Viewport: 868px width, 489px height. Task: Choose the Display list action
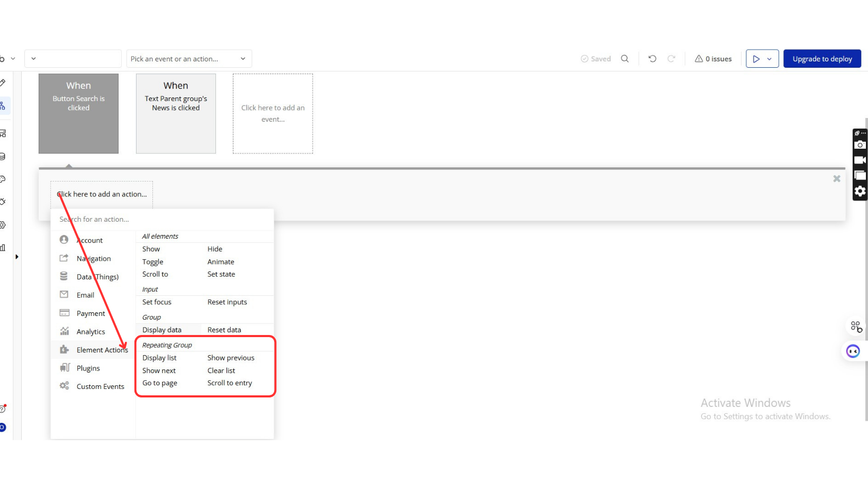[x=159, y=358]
